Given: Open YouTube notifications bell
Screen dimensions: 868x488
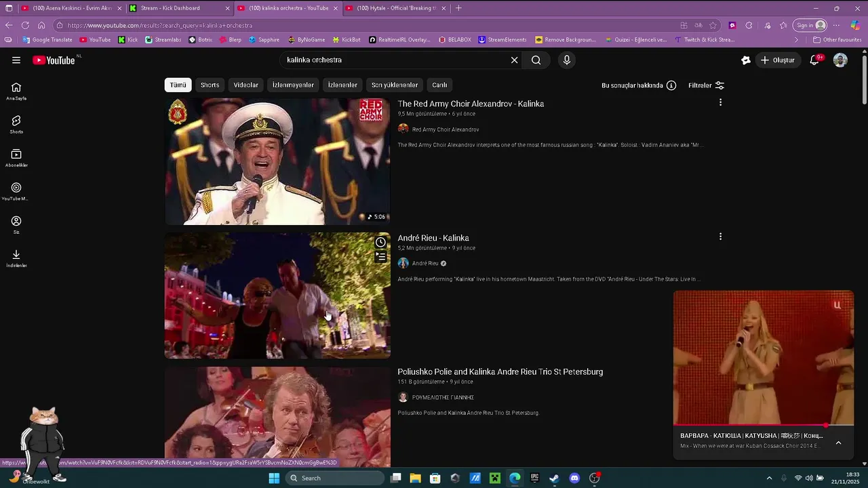Looking at the screenshot, I should tap(814, 60).
